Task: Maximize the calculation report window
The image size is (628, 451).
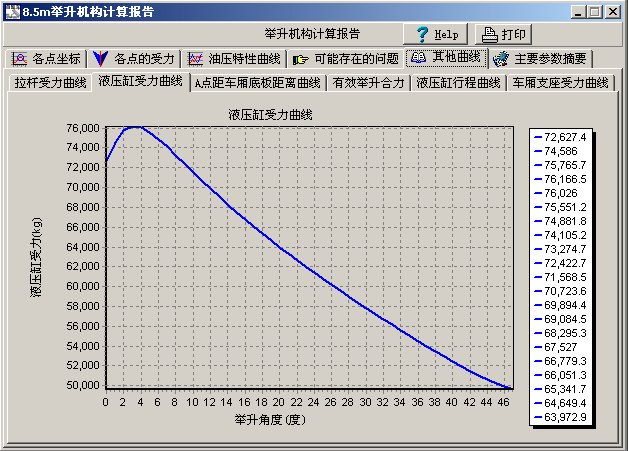Action: [x=595, y=12]
